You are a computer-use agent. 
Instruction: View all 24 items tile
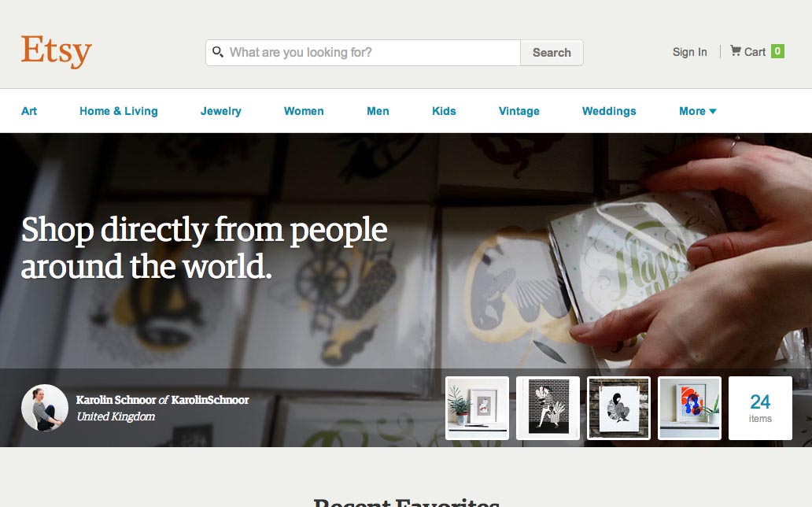760,408
